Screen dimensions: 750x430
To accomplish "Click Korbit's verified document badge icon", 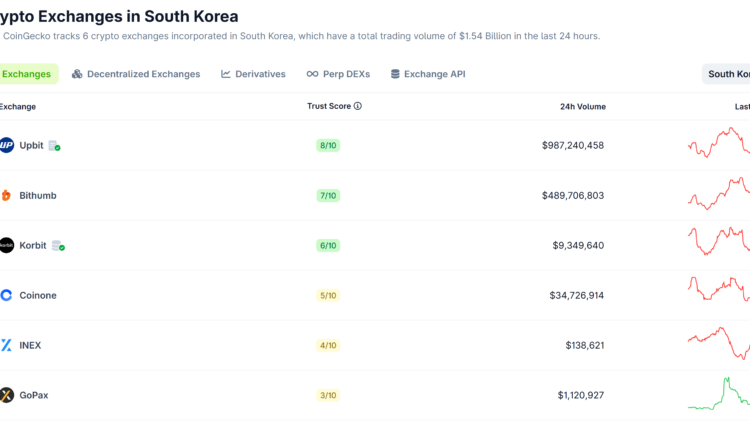I will 58,246.
